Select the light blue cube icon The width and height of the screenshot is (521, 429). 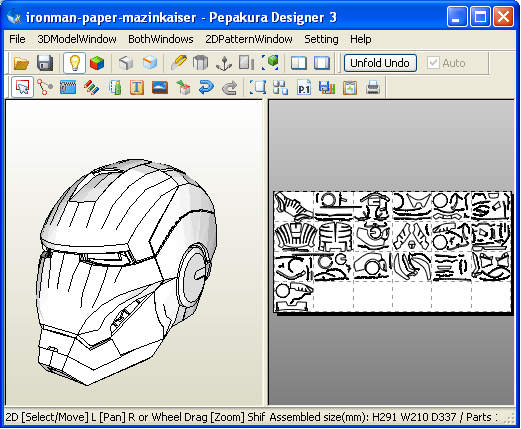coord(150,63)
